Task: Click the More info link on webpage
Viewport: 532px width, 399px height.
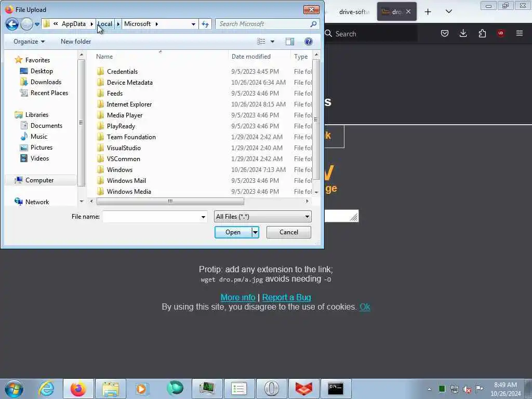Action: click(x=238, y=297)
